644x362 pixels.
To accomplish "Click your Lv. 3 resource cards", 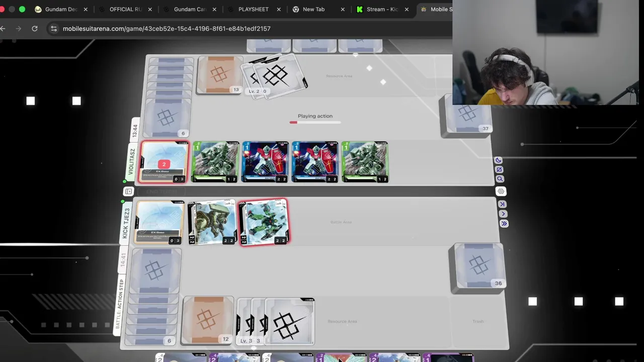I will pyautogui.click(x=275, y=322).
